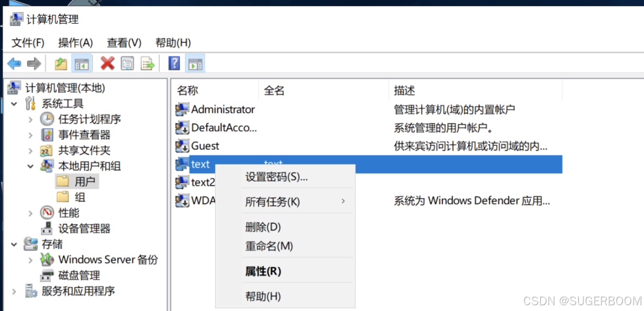
Task: Open the 帮助(H) menu in menu bar
Action: [x=173, y=43]
